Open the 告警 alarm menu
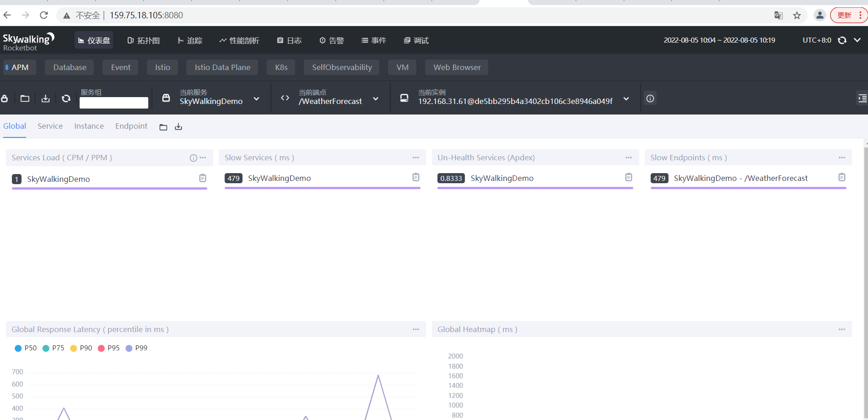The width and height of the screenshot is (868, 420). point(332,40)
